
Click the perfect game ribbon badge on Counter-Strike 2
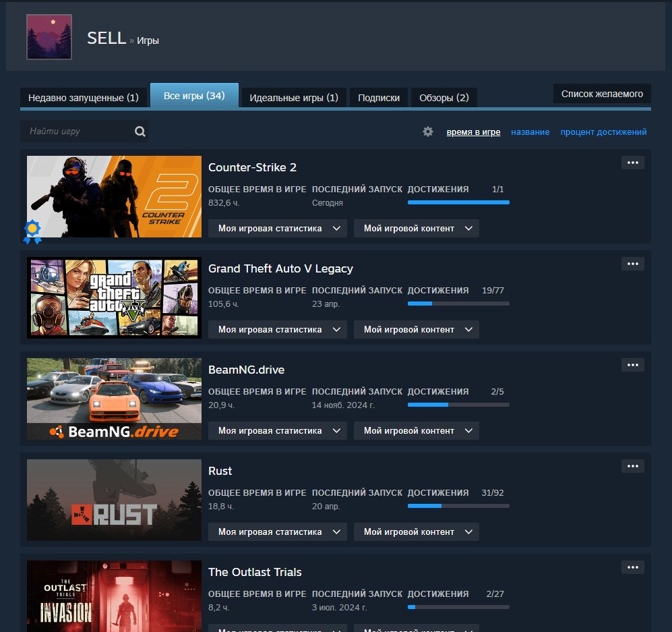32,231
